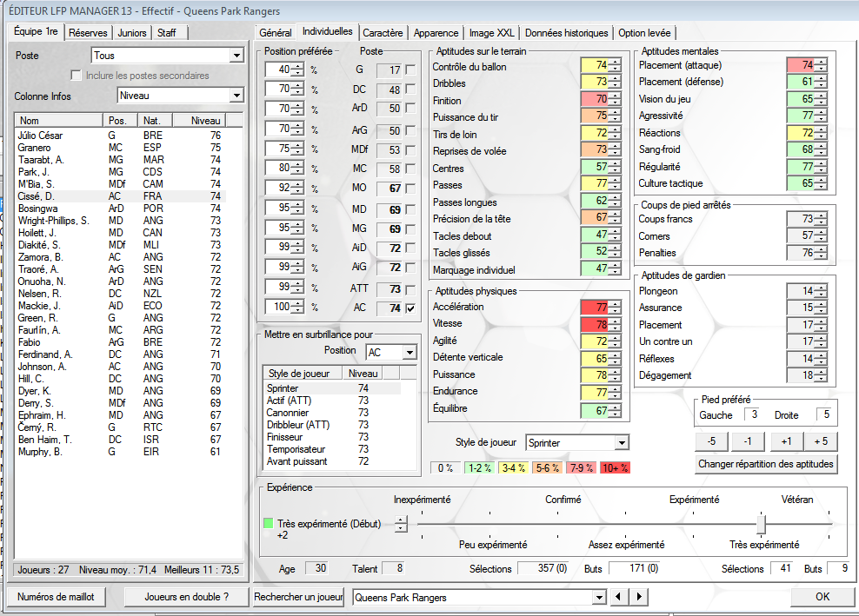Click the Talent input field
Image resolution: width=859 pixels, height=616 pixels.
[395, 568]
